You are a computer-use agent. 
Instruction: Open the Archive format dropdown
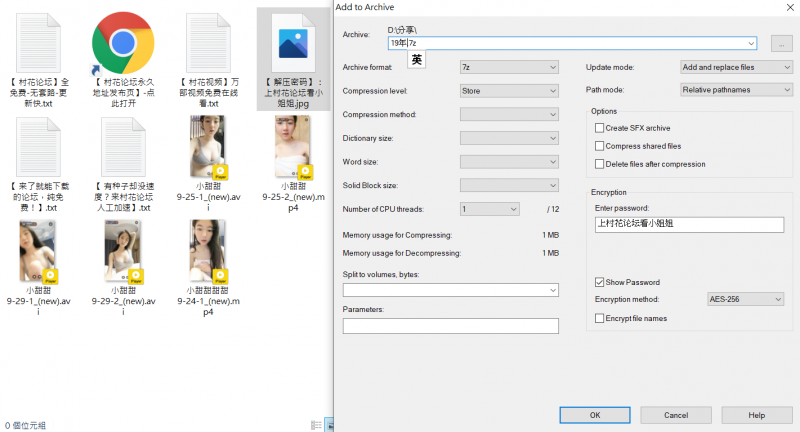coord(508,67)
